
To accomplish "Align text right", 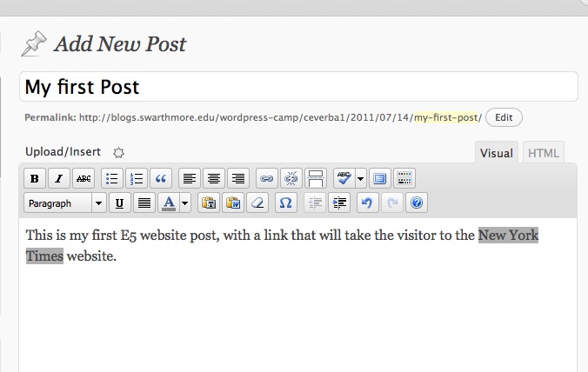I will [x=238, y=178].
